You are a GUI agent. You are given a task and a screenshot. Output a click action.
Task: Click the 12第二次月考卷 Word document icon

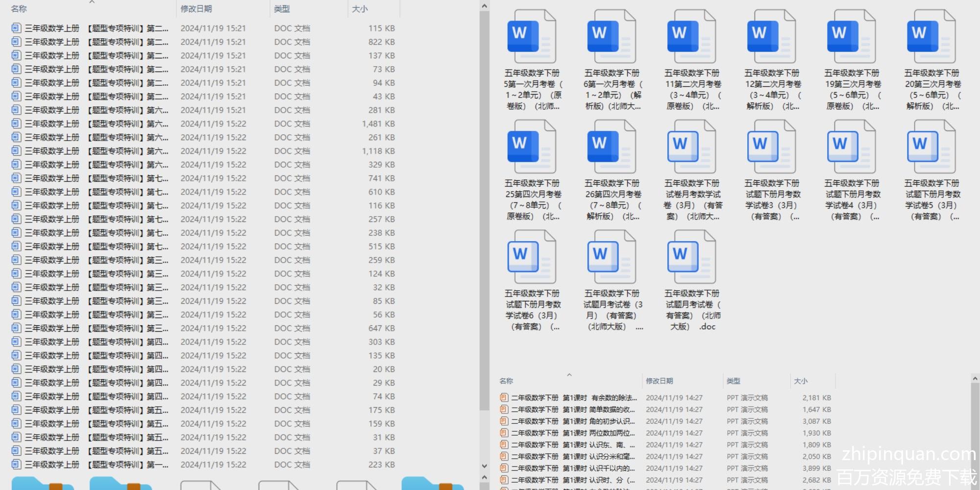point(771,37)
